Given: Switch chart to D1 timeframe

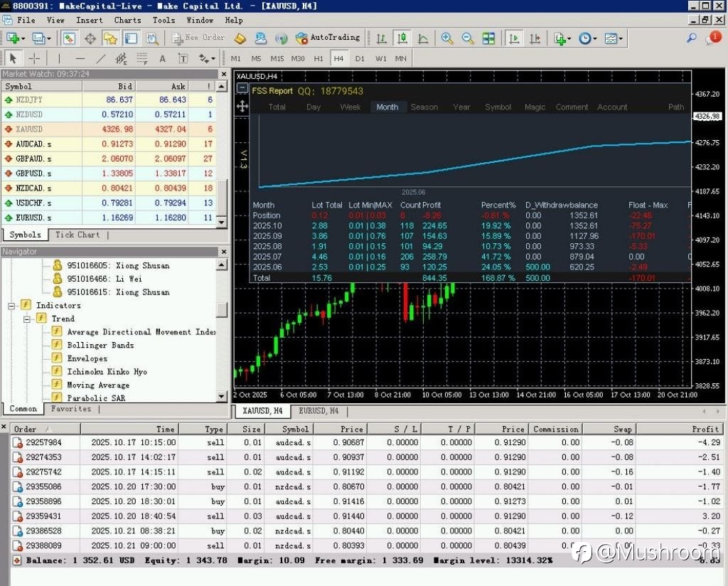Looking at the screenshot, I should click(x=360, y=58).
